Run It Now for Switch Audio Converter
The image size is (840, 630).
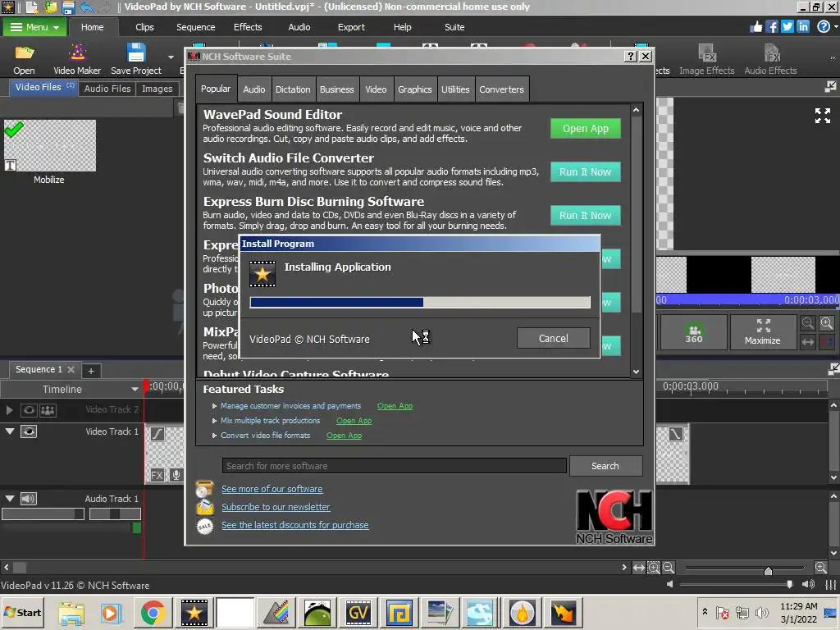tap(586, 172)
